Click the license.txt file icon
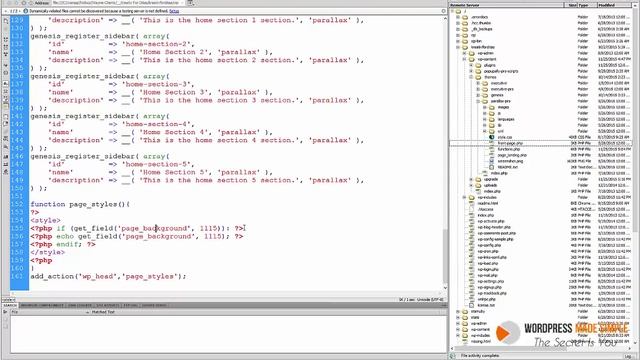Screen dimensions: 640x360 coord(472,305)
